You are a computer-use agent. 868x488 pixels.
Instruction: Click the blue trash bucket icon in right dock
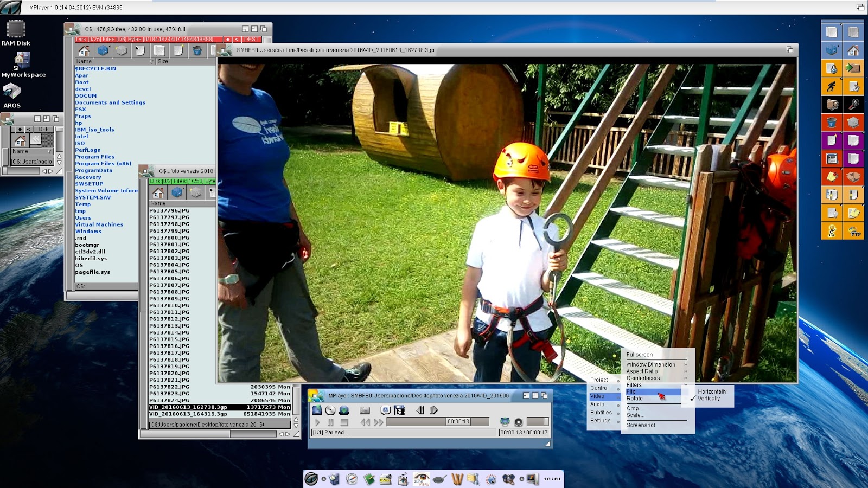pos(832,123)
